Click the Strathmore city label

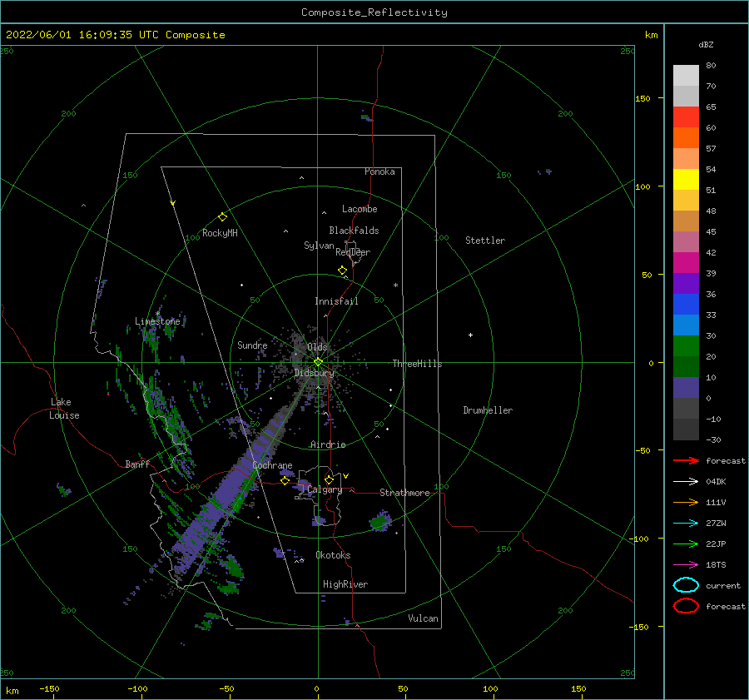coord(404,493)
